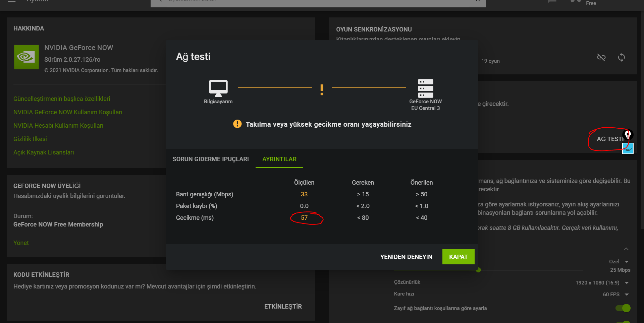Viewport: 644px width, 323px height.
Task: Toggle Zayıf ağ bağlantı koşullarına göre ayarla switch
Action: click(623, 308)
